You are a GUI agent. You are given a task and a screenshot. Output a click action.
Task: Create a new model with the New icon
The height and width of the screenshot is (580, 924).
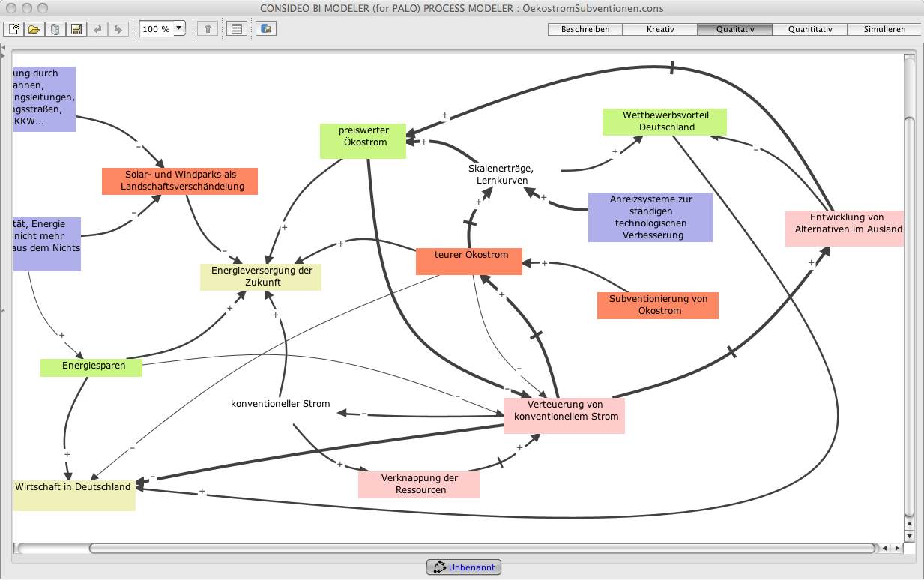tap(14, 29)
